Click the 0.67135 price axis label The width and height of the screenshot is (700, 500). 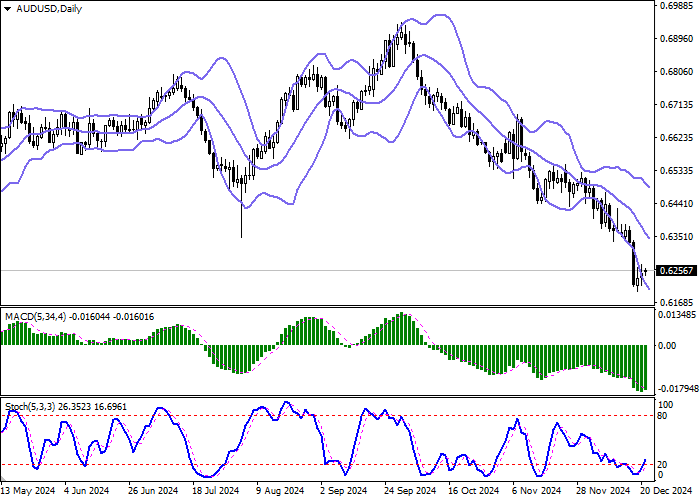677,104
